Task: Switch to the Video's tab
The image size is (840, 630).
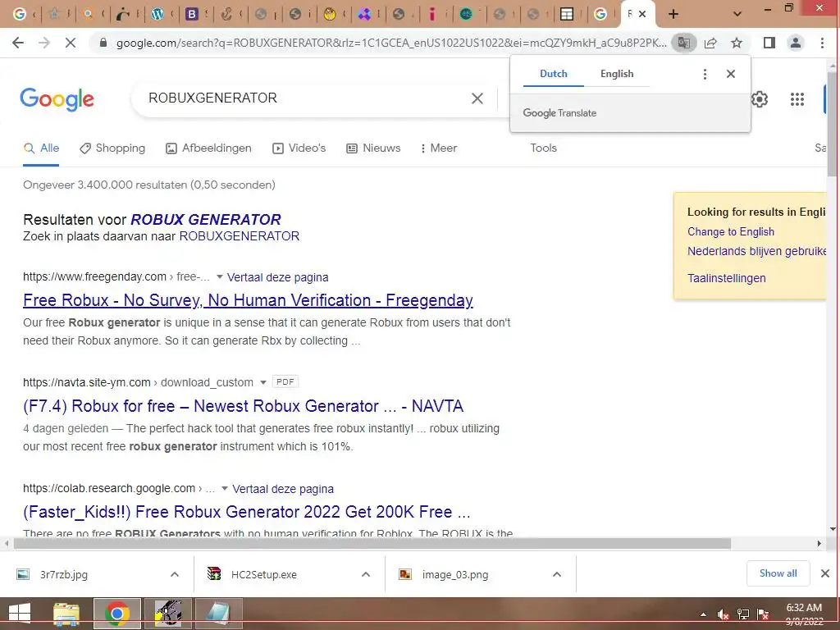Action: coord(299,148)
